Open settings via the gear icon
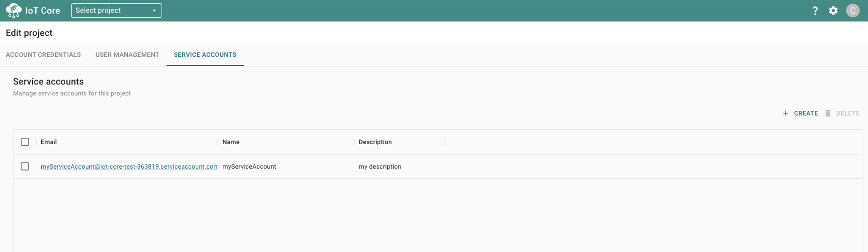The width and height of the screenshot is (868, 252). point(833,11)
